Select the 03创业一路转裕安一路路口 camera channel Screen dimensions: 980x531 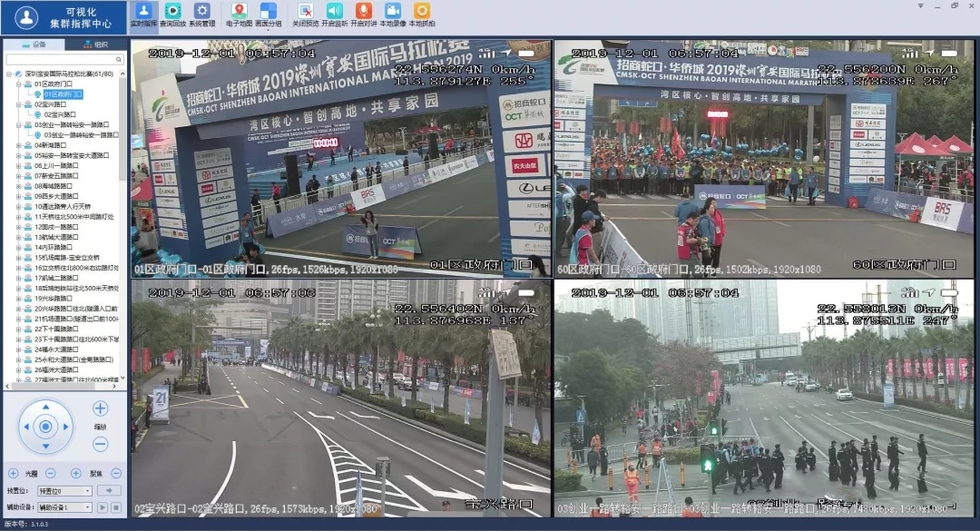point(81,135)
